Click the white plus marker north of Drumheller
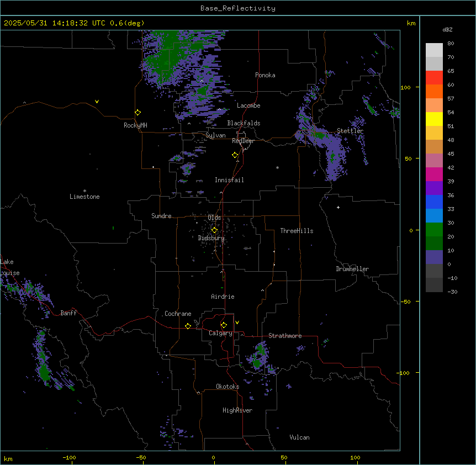Viewport: 476px width, 465px height. 338,207
